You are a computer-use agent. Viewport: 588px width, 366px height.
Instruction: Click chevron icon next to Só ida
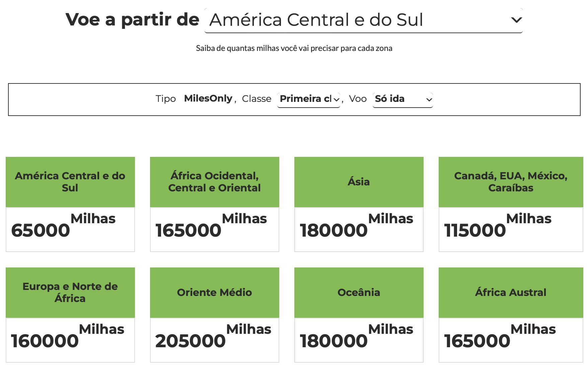pyautogui.click(x=429, y=100)
